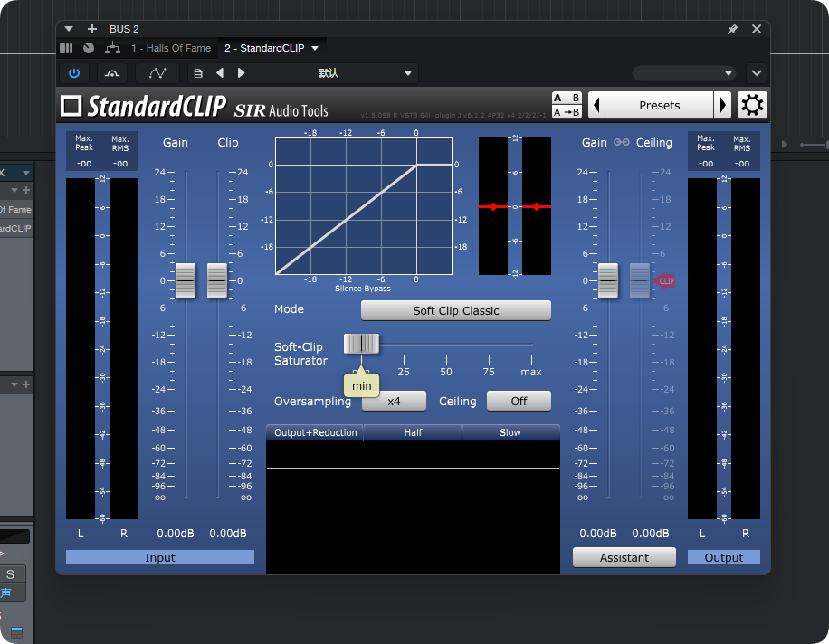Click the 50 mark on Saturator scale

tap(446, 372)
